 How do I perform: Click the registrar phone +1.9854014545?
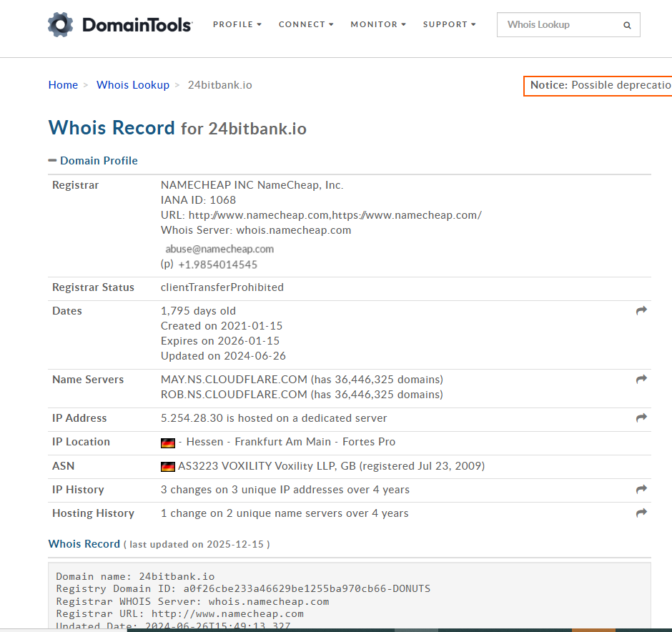218,265
